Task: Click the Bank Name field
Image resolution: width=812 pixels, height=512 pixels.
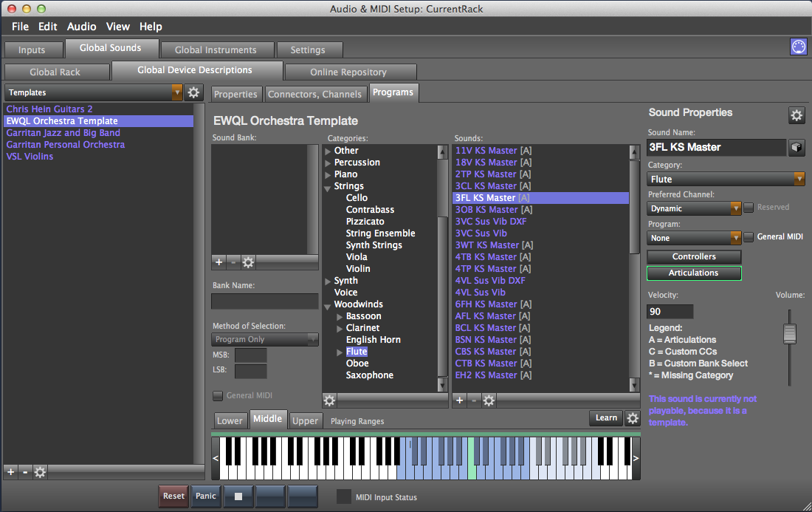Action: pos(264,301)
